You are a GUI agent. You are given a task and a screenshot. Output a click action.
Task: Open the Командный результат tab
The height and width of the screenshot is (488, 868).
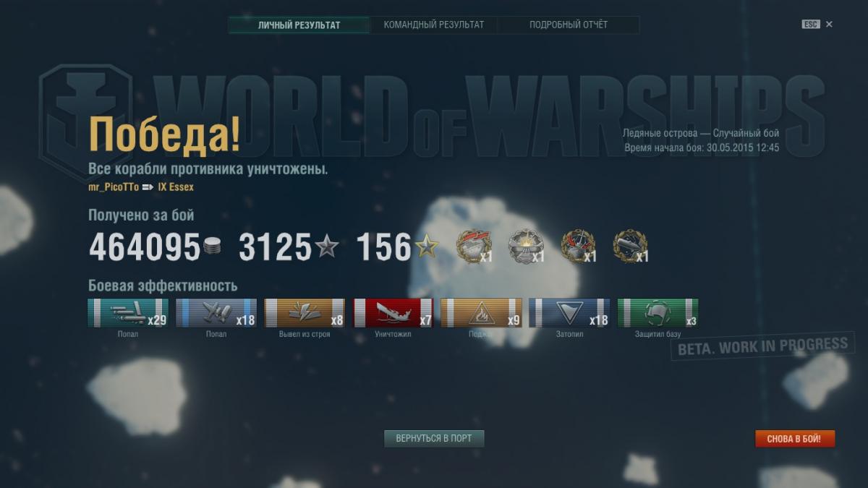[434, 25]
